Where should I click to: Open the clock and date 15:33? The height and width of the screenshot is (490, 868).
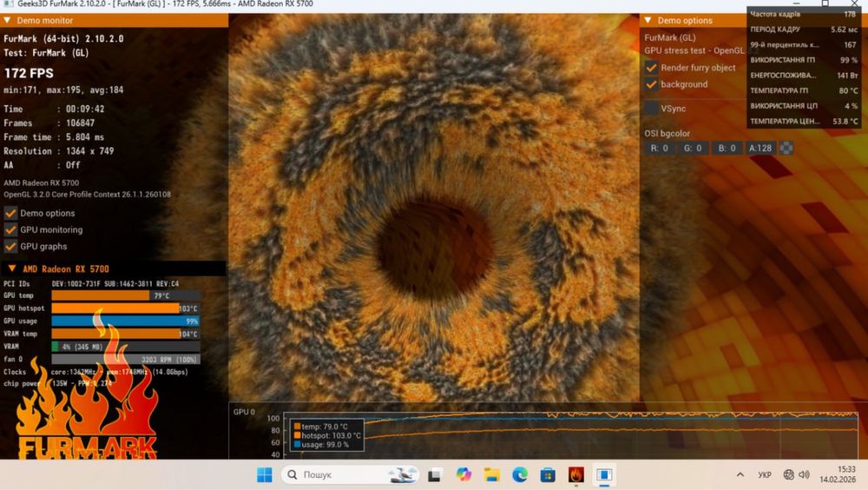pos(838,474)
